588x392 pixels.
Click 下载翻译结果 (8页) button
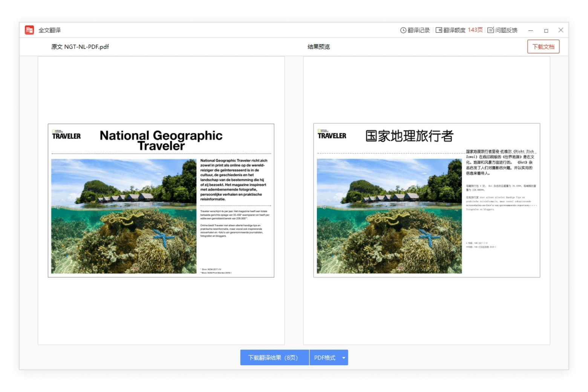click(x=274, y=357)
